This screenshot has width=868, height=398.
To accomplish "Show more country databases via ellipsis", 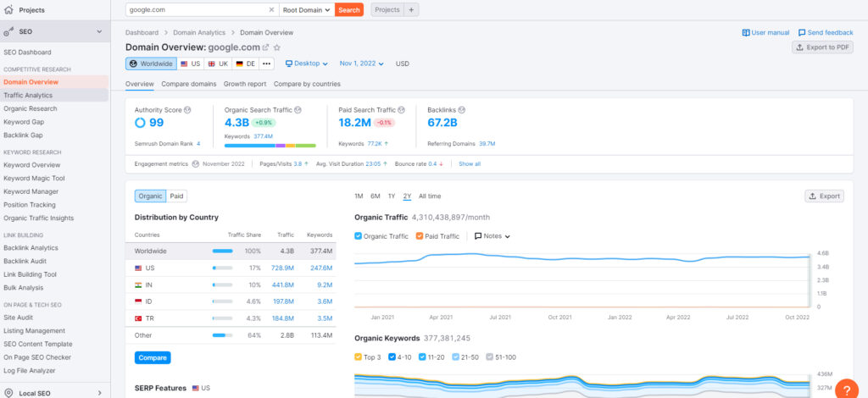I will 266,64.
